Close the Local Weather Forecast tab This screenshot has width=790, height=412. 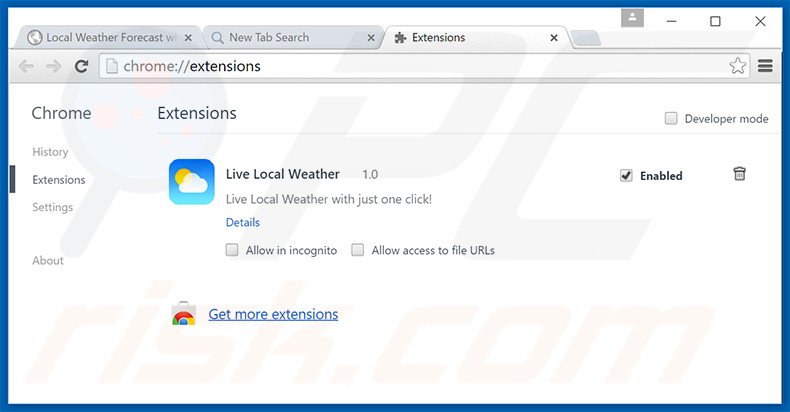tap(188, 38)
